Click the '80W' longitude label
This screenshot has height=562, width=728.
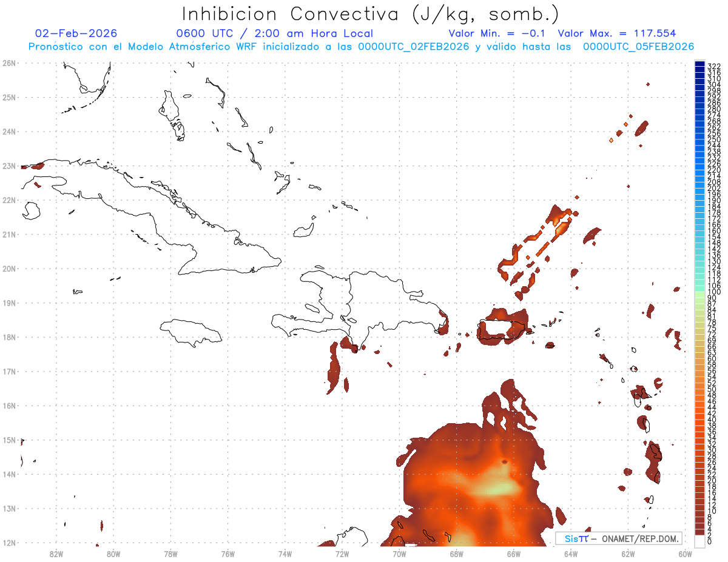(x=113, y=553)
